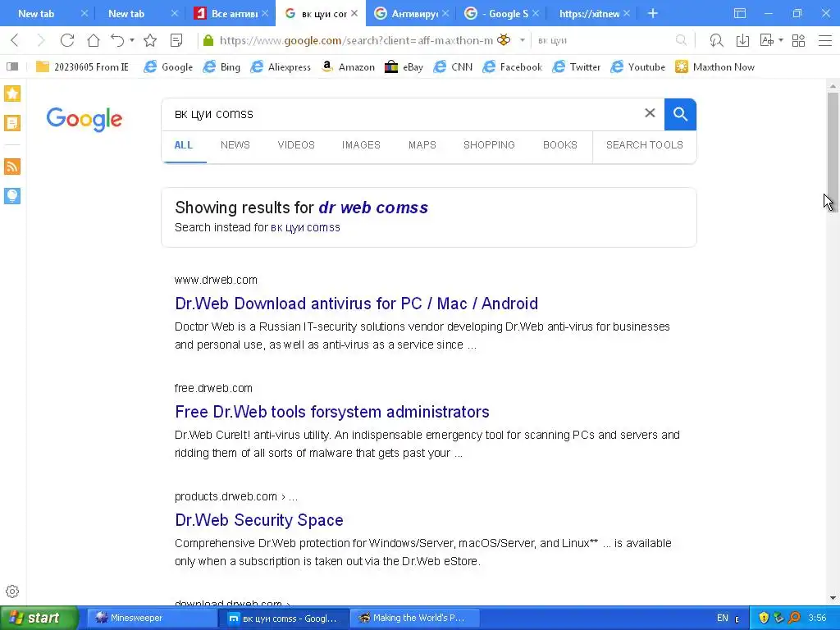Toggle the sidebar panel icon on bookmarks bar

[x=12, y=66]
